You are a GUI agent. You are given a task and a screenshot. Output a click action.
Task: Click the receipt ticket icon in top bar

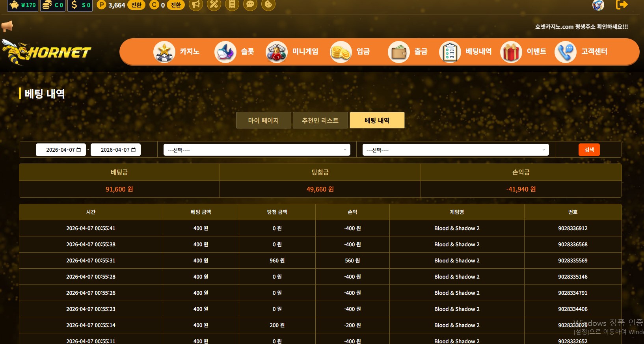(x=232, y=5)
